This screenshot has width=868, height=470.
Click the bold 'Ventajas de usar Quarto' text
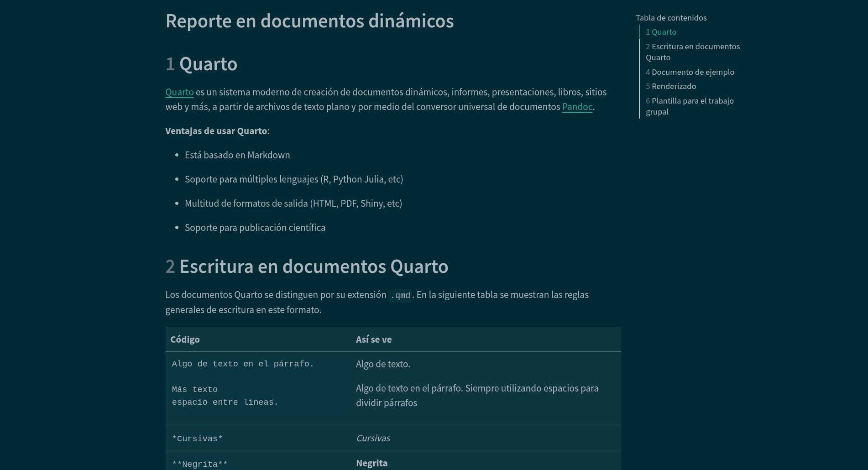pyautogui.click(x=216, y=131)
